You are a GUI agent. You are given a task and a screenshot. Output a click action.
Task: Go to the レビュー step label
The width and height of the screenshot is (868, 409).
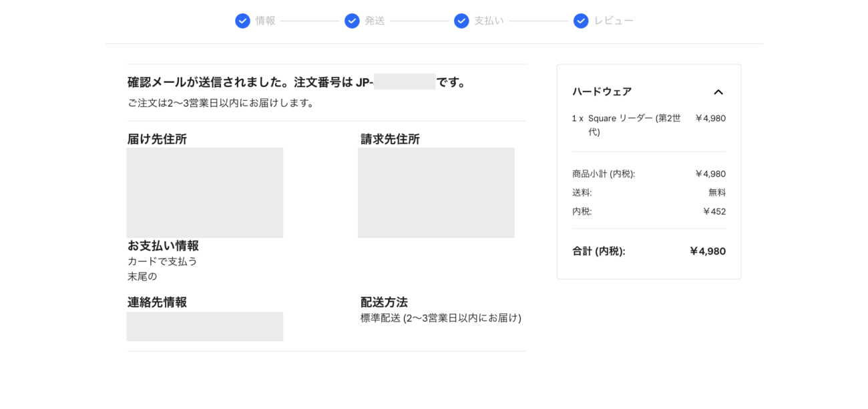[614, 21]
